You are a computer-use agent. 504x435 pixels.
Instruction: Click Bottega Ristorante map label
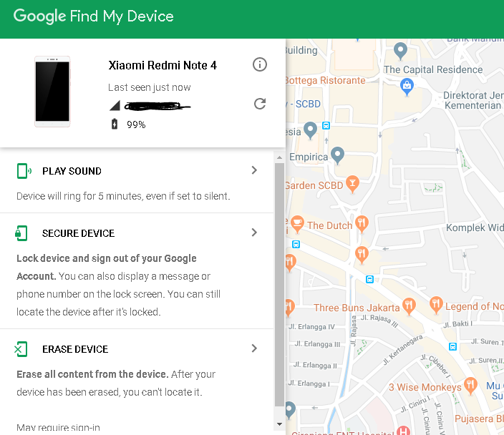(x=325, y=81)
